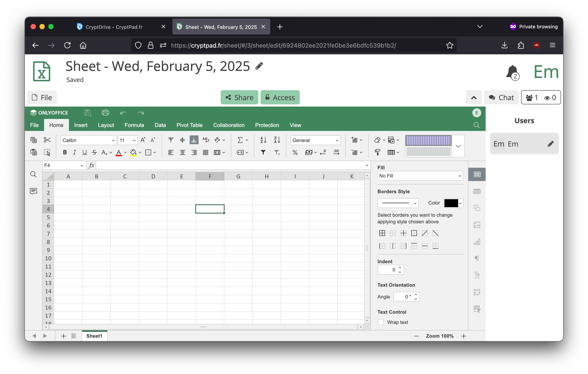Enable the Wrap text checkbox
This screenshot has width=588, height=374.
pos(380,322)
